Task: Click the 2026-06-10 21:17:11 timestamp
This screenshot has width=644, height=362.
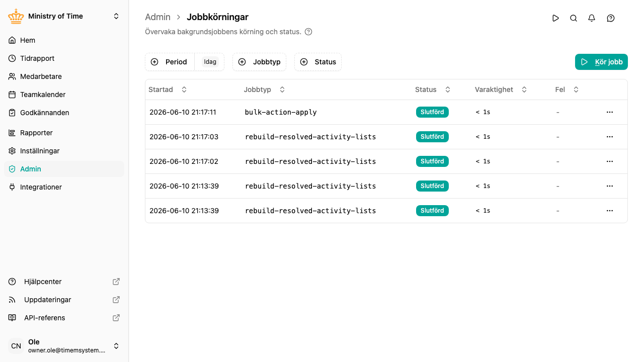Action: 183,112
